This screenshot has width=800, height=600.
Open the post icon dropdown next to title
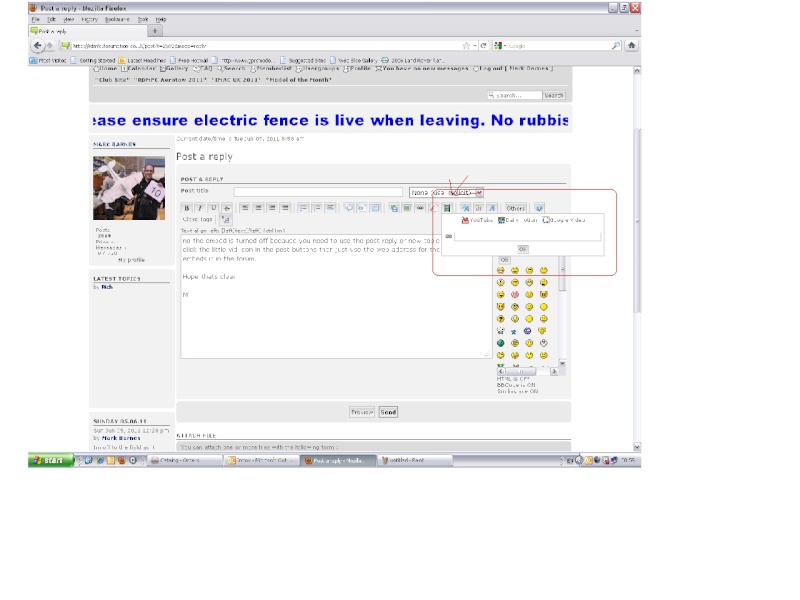(446, 193)
